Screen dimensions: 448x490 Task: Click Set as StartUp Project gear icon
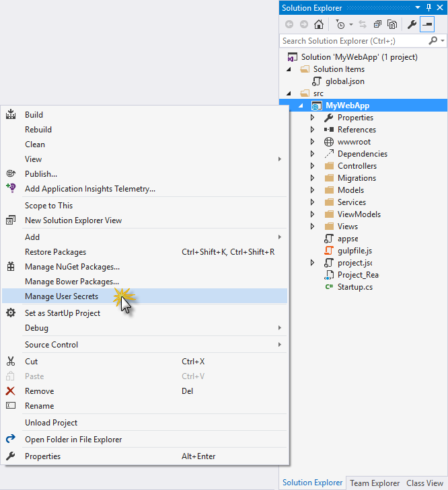(x=11, y=313)
